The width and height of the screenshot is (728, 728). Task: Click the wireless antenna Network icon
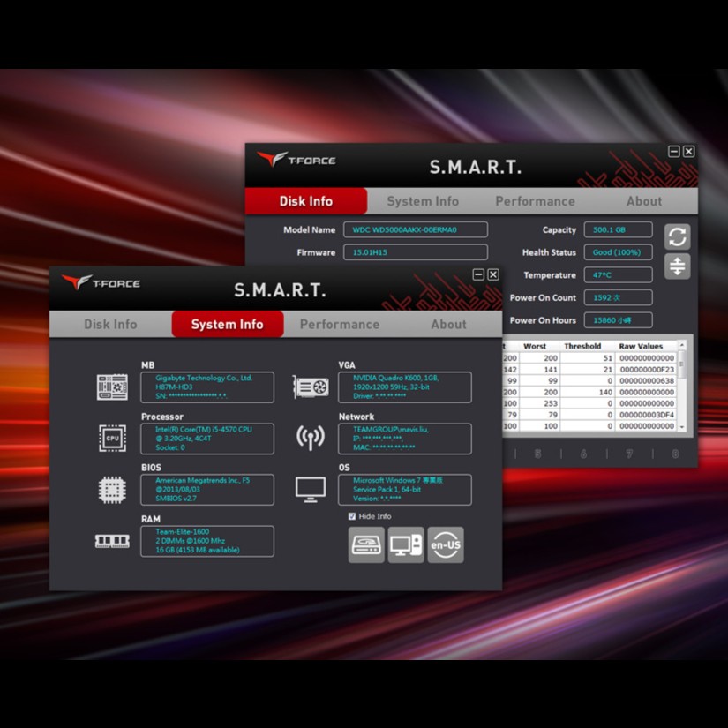310,438
